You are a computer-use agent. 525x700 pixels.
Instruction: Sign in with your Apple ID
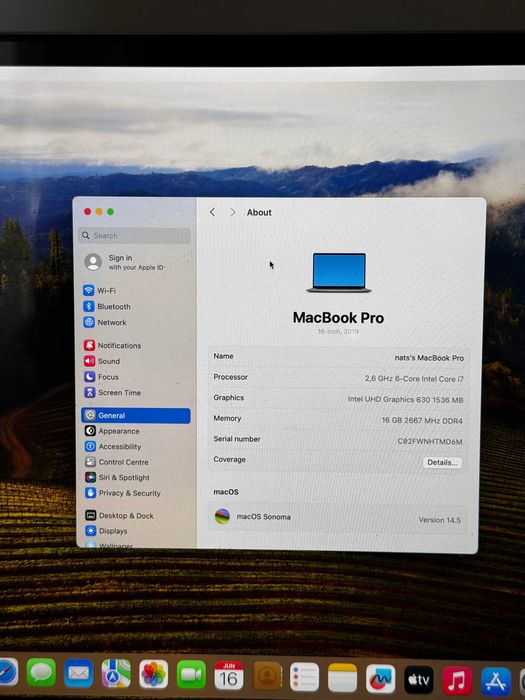[x=125, y=262]
